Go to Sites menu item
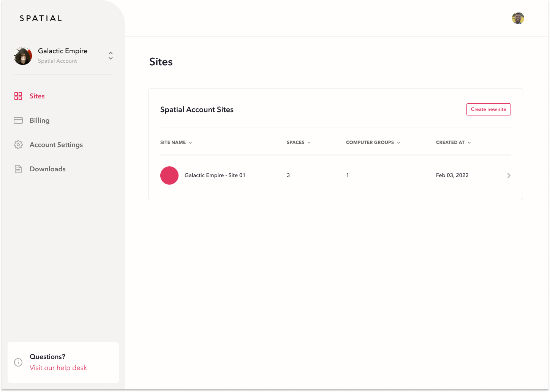Image resolution: width=550 pixels, height=392 pixels. click(x=37, y=96)
